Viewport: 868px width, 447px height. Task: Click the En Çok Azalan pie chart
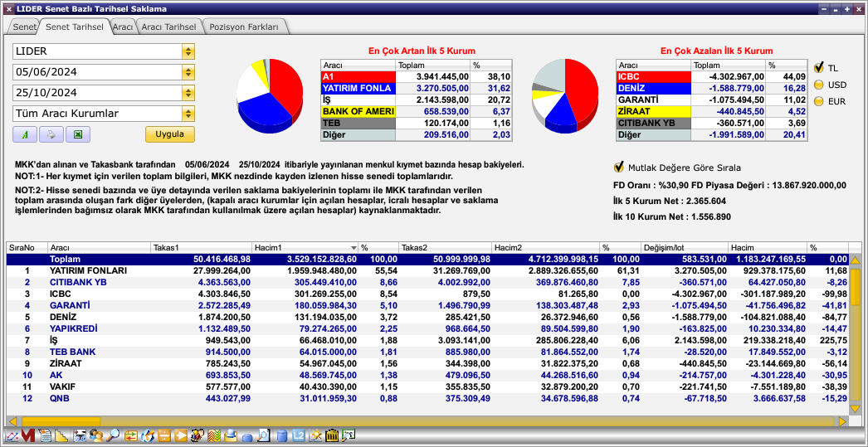[x=564, y=95]
